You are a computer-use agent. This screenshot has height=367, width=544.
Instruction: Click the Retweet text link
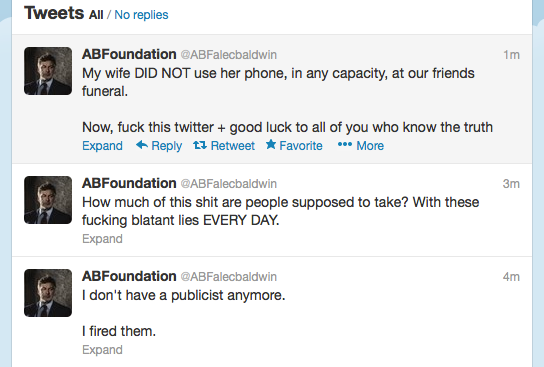point(232,146)
